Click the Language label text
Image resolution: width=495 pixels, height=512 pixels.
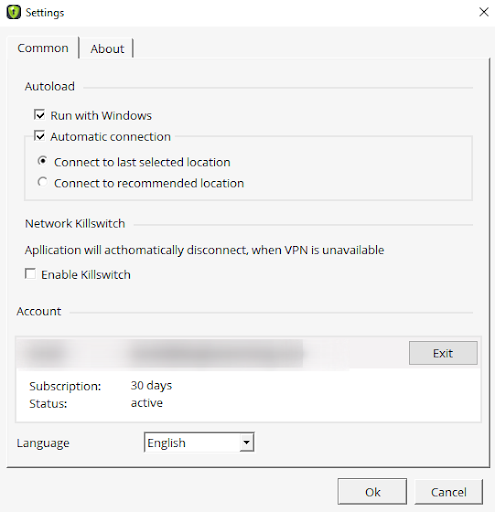(43, 443)
